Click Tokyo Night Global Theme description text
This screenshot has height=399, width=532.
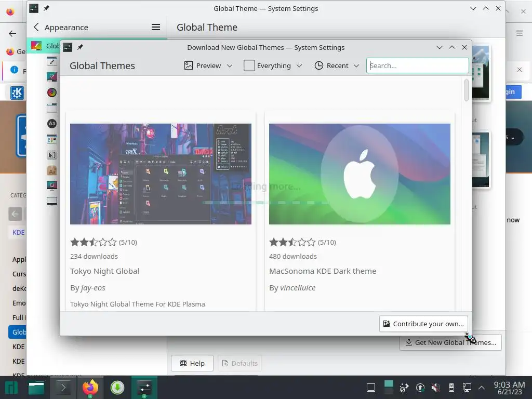[137, 304]
